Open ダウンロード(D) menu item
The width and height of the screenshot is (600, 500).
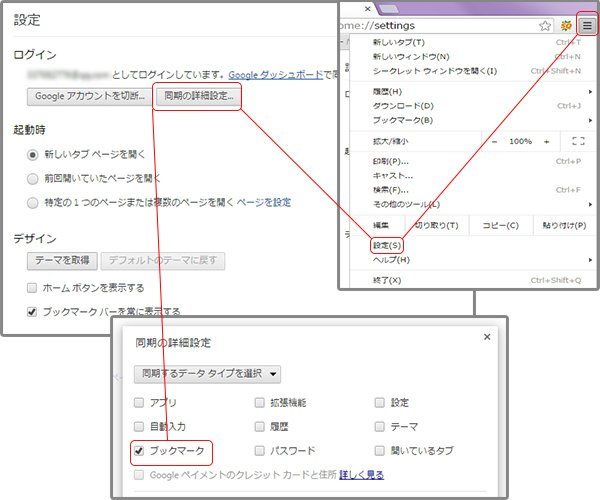click(473, 106)
